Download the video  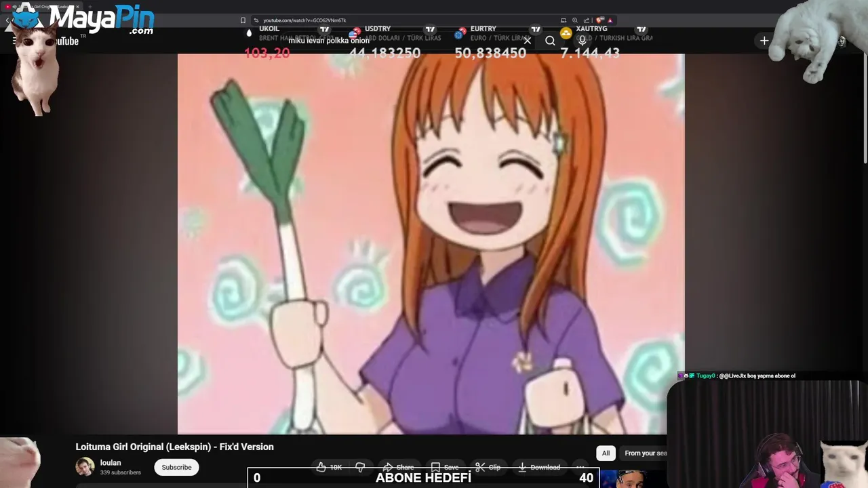[x=539, y=467]
